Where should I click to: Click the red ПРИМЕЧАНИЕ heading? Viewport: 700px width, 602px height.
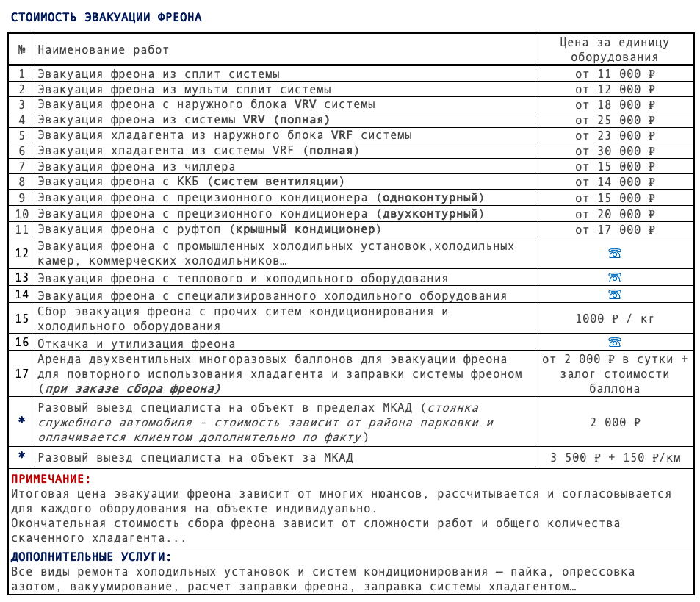(51, 479)
